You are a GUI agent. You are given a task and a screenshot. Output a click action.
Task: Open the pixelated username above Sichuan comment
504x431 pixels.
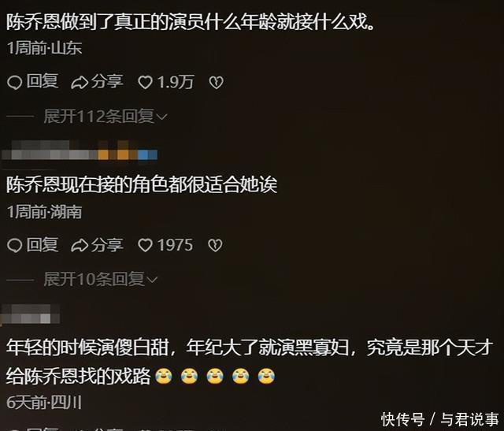point(31,314)
